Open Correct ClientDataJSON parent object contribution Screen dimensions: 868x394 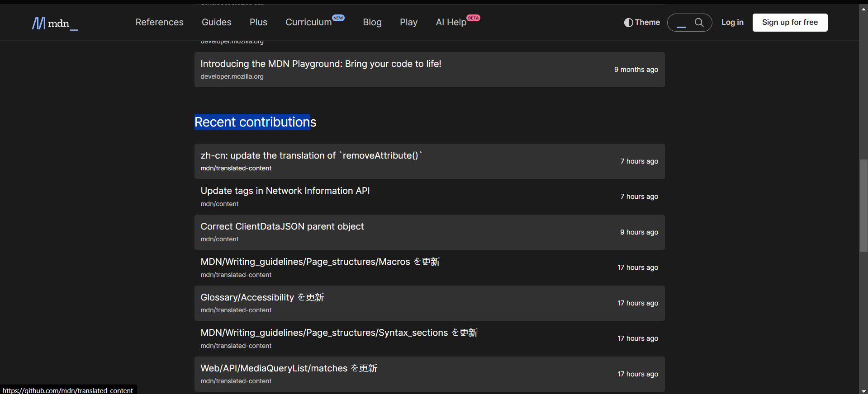pyautogui.click(x=282, y=227)
